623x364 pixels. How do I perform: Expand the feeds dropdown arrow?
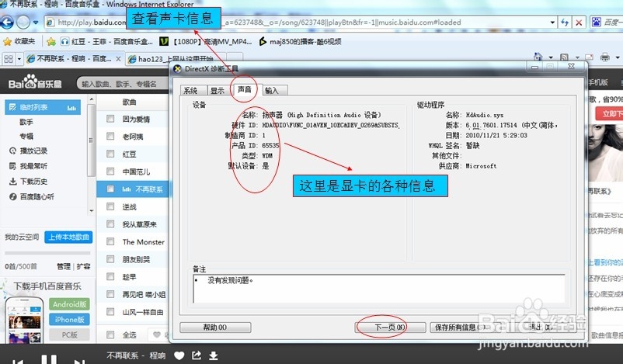point(577,58)
